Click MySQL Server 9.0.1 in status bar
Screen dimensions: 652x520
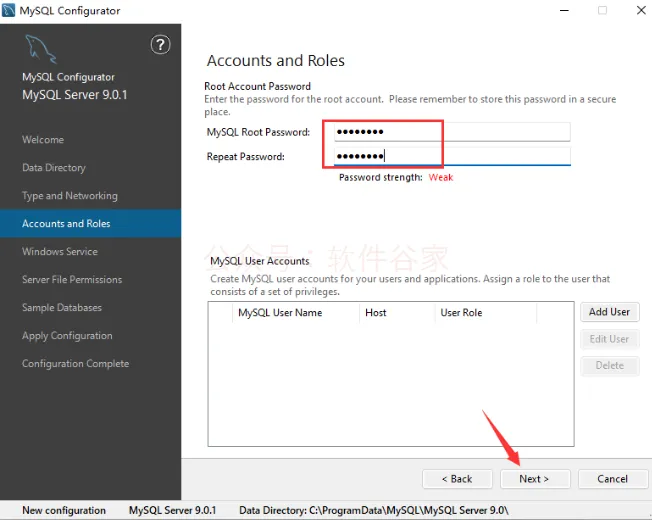click(x=173, y=510)
